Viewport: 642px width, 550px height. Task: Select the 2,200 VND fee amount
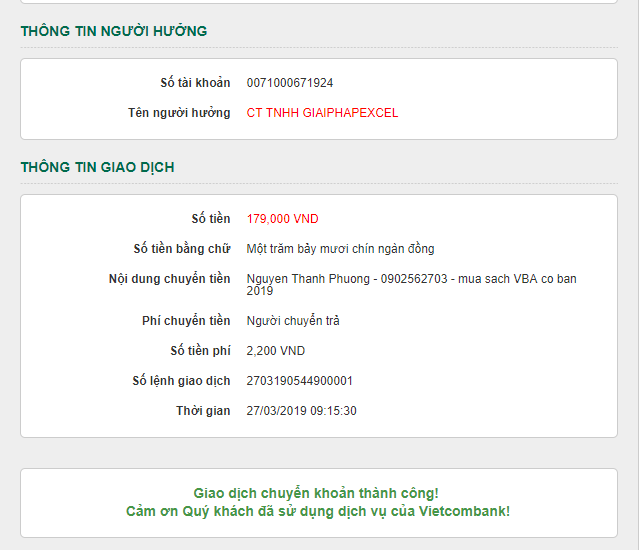coord(275,351)
